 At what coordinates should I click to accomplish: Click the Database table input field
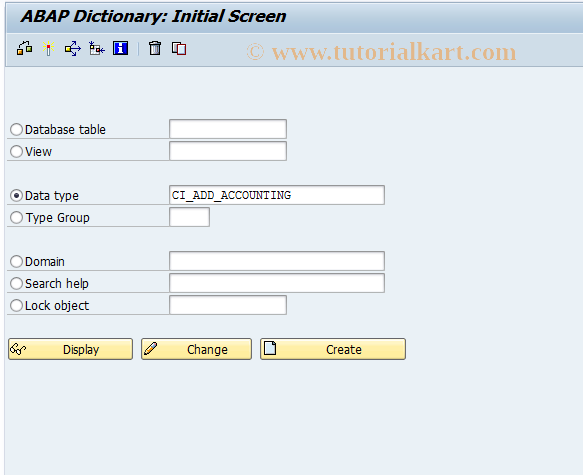click(x=228, y=129)
